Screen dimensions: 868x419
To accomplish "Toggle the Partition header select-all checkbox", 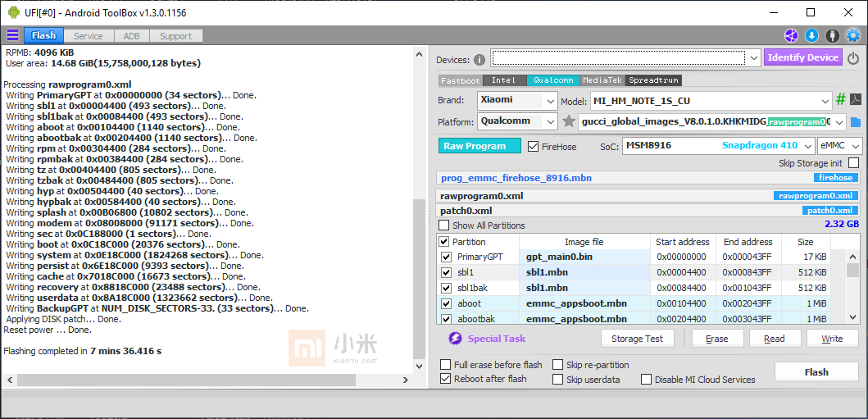I will click(444, 242).
